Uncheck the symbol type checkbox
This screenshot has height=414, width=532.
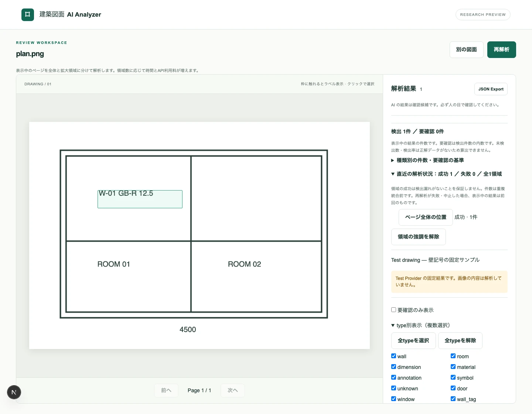[453, 377]
